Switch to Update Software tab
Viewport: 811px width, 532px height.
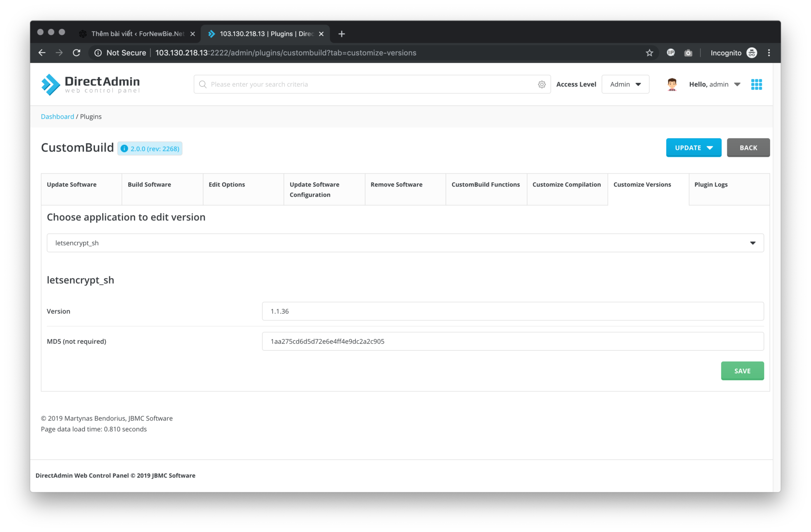82,189
